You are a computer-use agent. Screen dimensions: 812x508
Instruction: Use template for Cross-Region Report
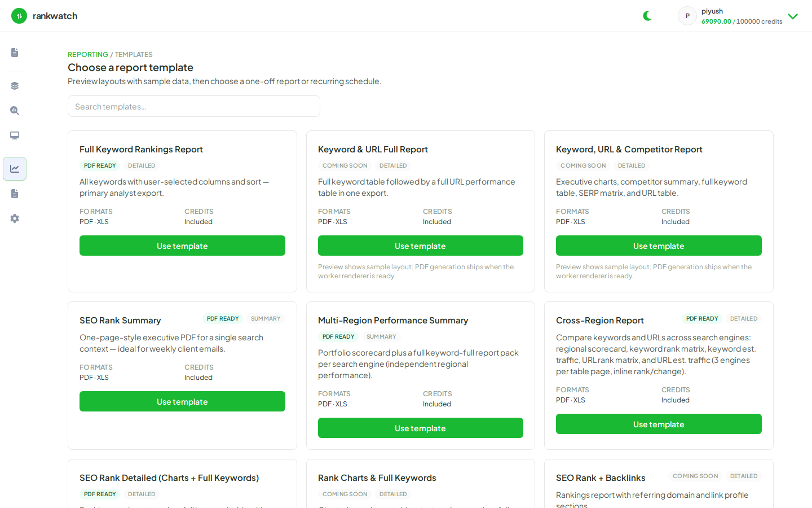point(659,424)
